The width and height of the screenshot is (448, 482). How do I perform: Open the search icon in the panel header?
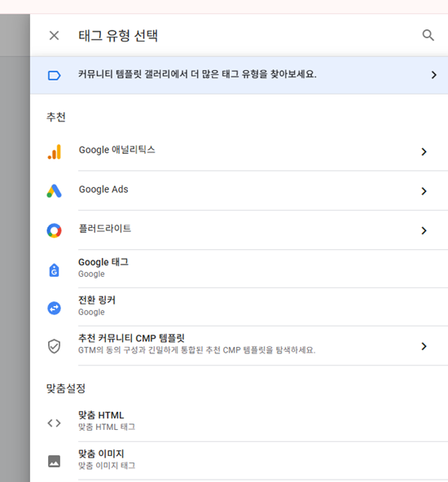point(428,35)
